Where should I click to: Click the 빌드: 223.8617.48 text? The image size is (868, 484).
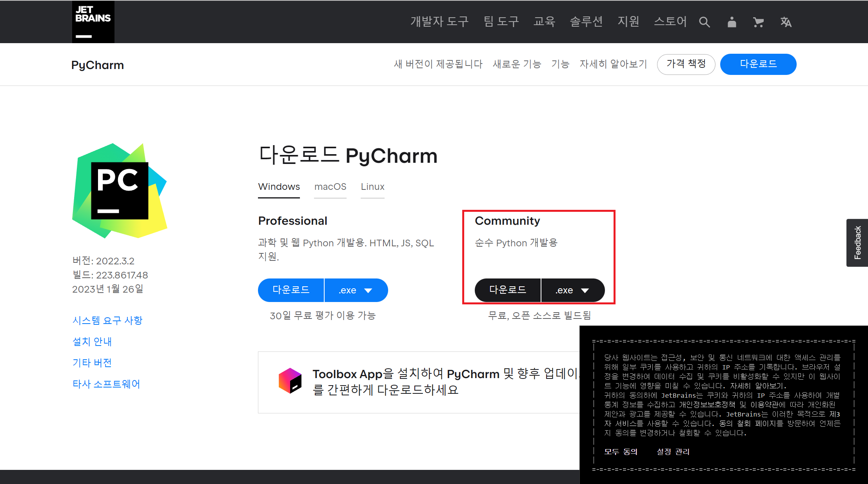110,275
